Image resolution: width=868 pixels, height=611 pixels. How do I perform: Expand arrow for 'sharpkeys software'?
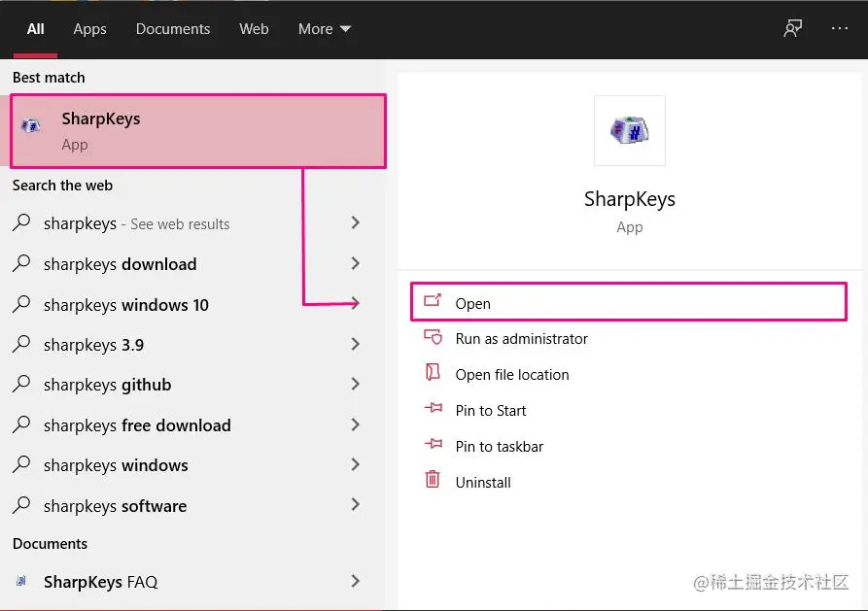click(356, 505)
